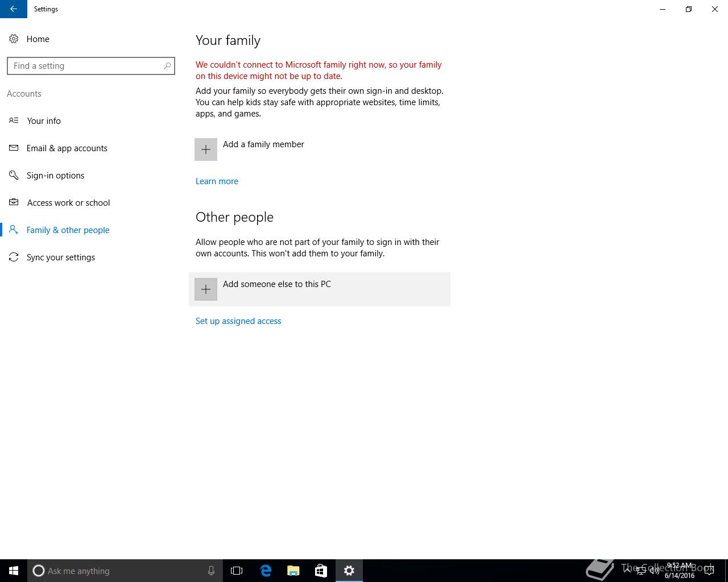Open the Action Center notifications icon

click(709, 571)
